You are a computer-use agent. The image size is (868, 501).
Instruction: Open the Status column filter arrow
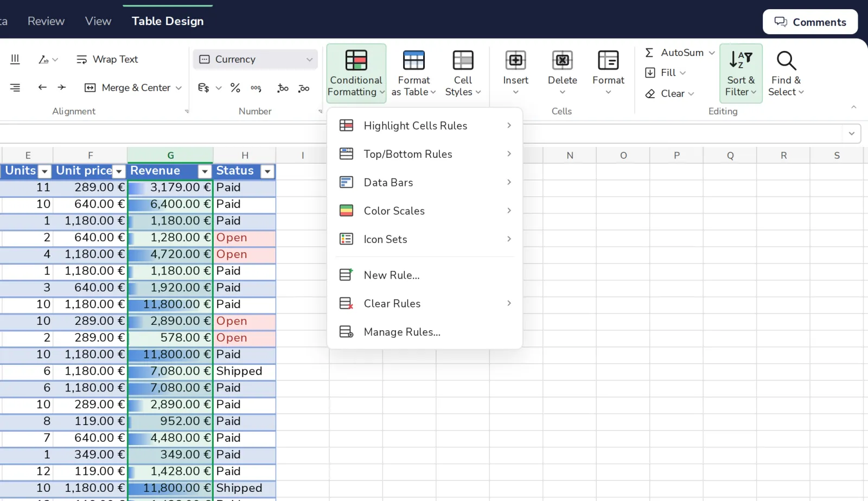267,172
